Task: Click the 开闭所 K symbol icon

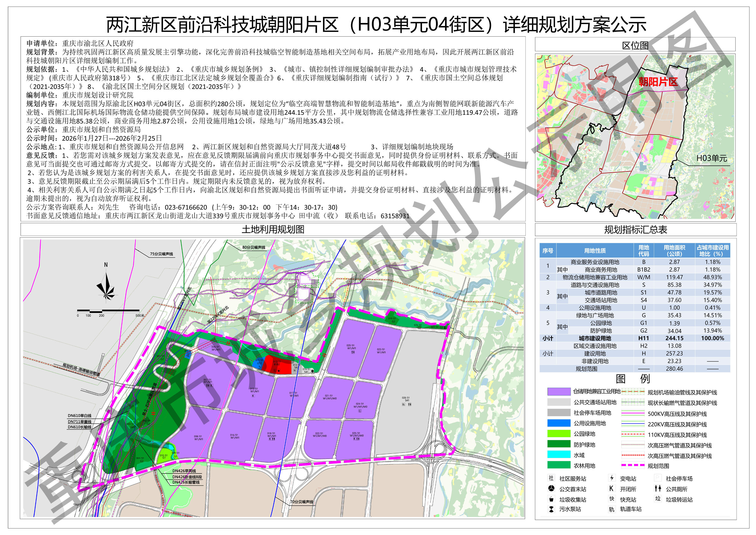Action: (611, 489)
